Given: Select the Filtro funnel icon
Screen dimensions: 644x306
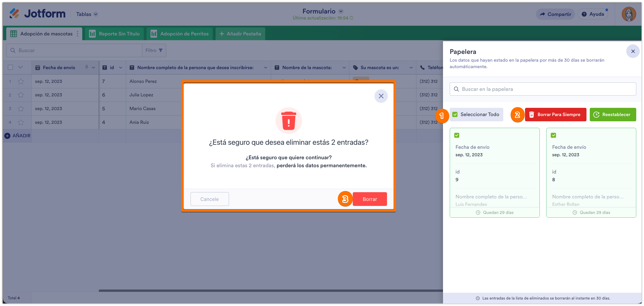Looking at the screenshot, I should click(161, 50).
